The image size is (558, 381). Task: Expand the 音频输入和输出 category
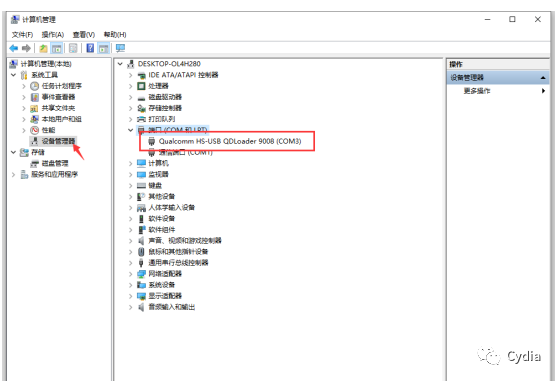pos(131,307)
